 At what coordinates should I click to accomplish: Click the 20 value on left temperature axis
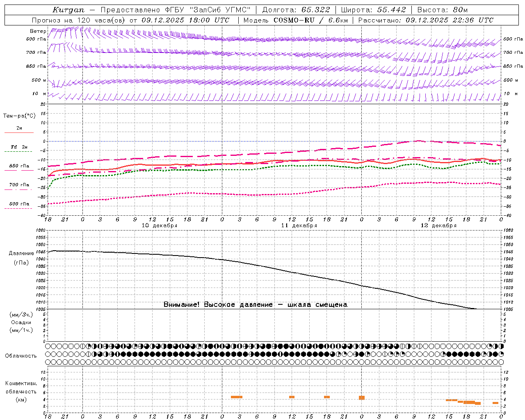43,105
